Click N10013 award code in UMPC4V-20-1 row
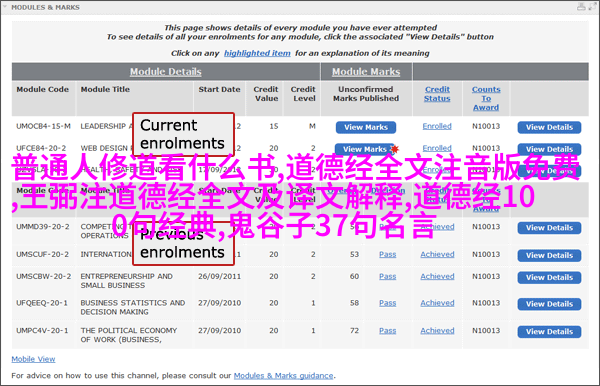 pyautogui.click(x=486, y=331)
